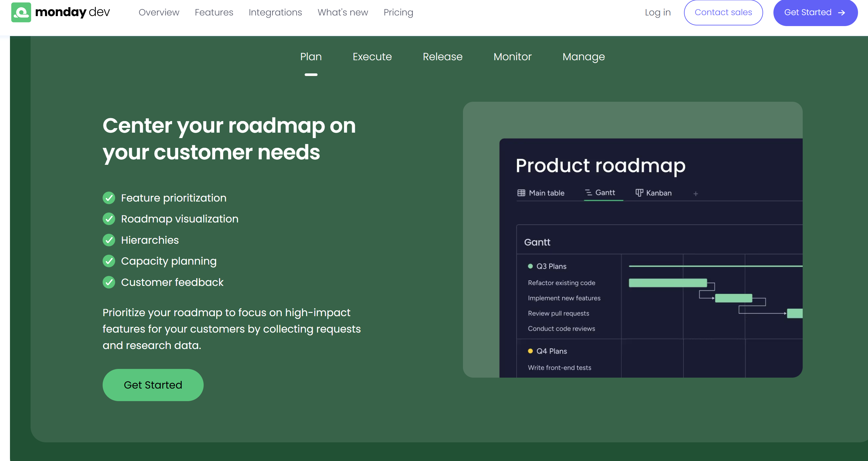This screenshot has height=461, width=868.
Task: Click the plus icon to add view
Action: [x=696, y=193]
